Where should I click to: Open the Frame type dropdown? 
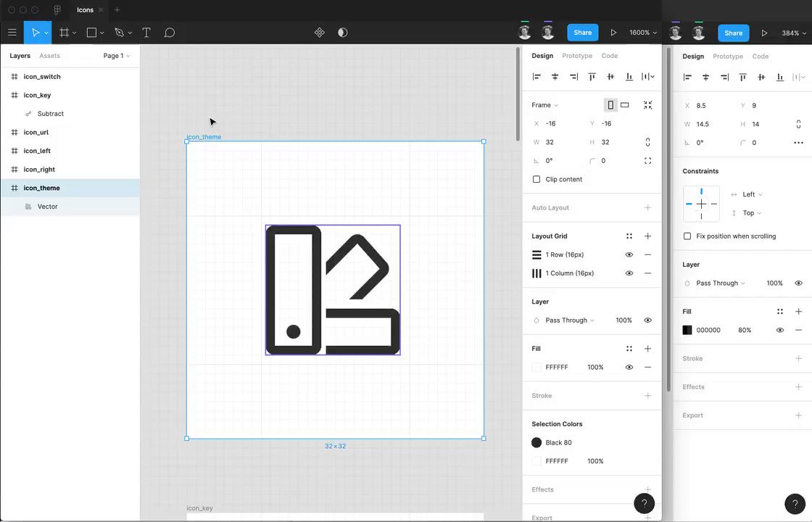(544, 105)
